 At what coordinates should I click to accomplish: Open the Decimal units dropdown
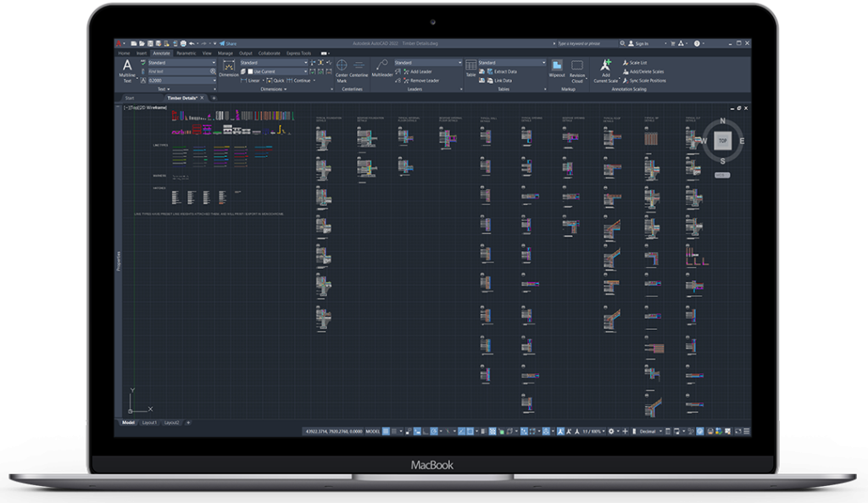tap(649, 431)
